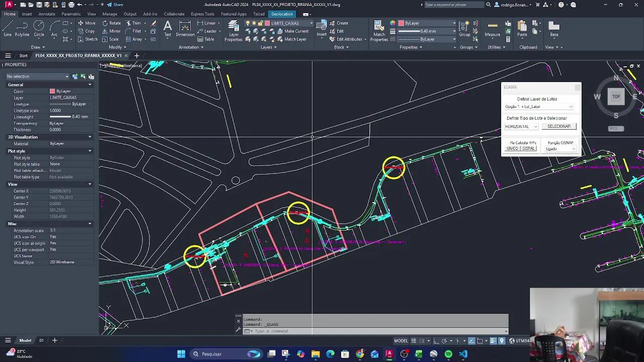This screenshot has height=362, width=644.
Task: Open Spotify from the taskbar
Action: point(448,354)
